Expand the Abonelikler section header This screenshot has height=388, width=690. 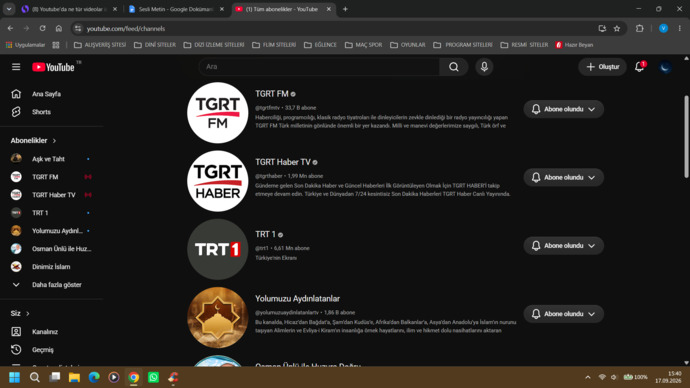click(33, 140)
